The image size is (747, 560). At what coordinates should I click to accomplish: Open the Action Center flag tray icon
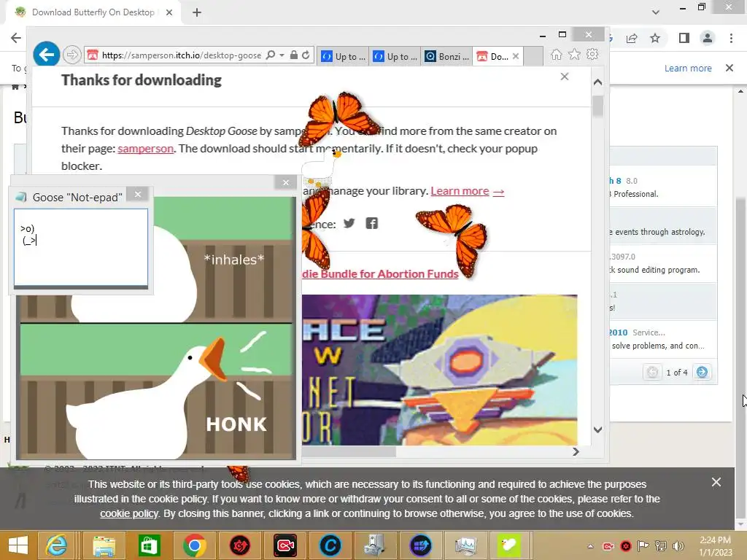point(643,546)
